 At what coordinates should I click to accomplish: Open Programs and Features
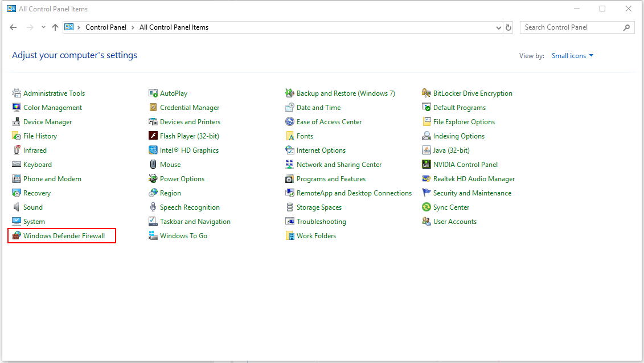tap(331, 179)
